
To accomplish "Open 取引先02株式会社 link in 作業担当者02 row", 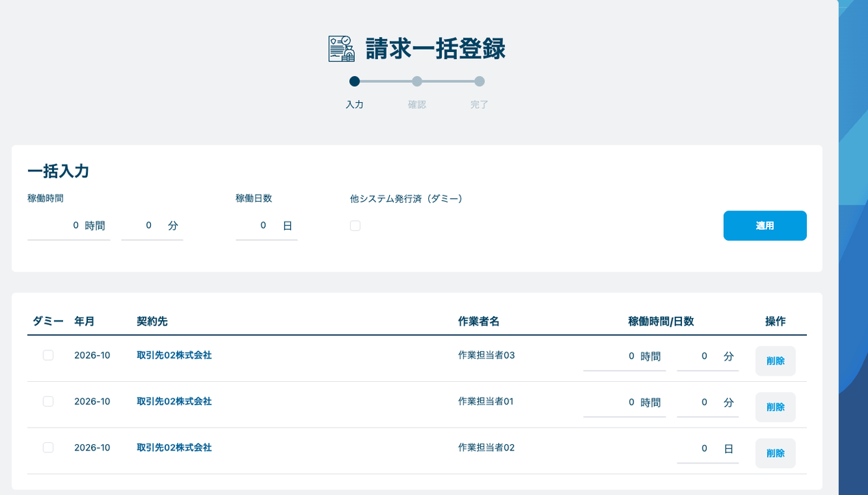I will (174, 448).
